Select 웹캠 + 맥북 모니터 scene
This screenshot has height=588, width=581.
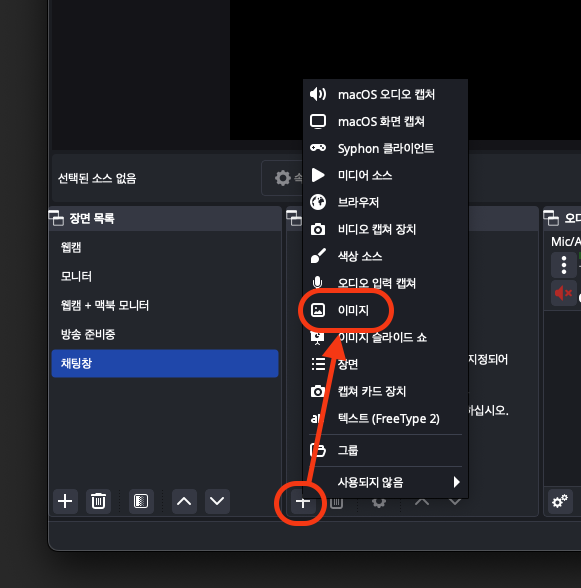pyautogui.click(x=165, y=305)
